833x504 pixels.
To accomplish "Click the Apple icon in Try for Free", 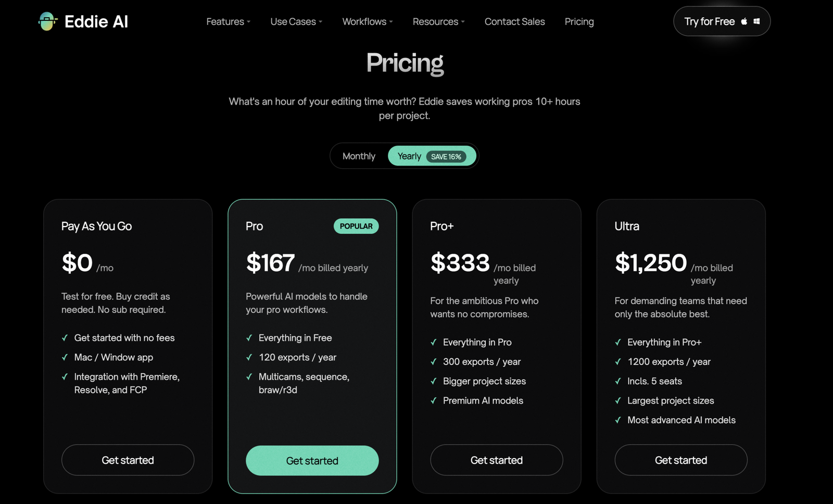I will click(744, 21).
